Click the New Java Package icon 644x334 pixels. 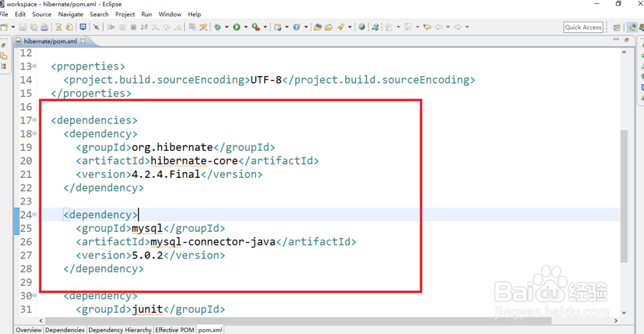coord(278,27)
